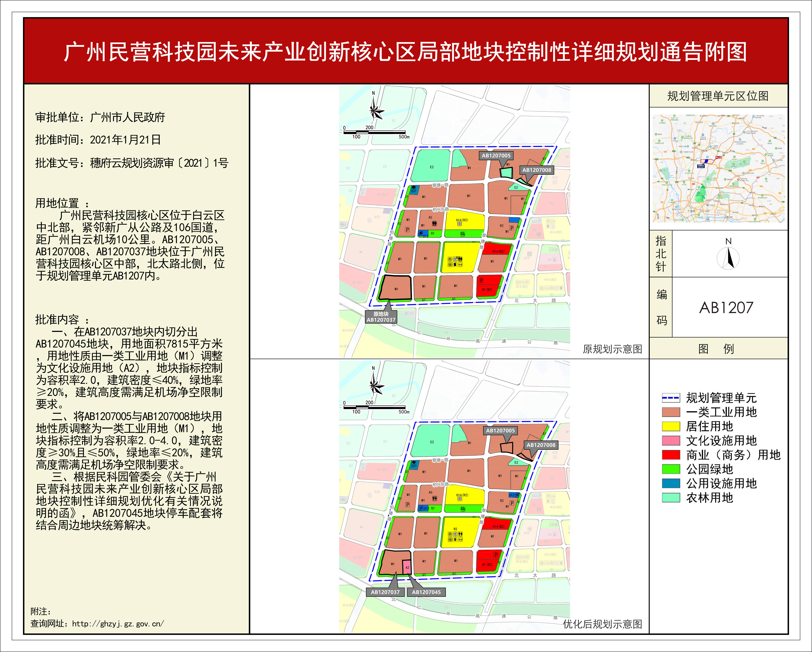This screenshot has width=812, height=652.
Task: Click the 原地块 AB1207037 callout label
Action: click(x=381, y=317)
